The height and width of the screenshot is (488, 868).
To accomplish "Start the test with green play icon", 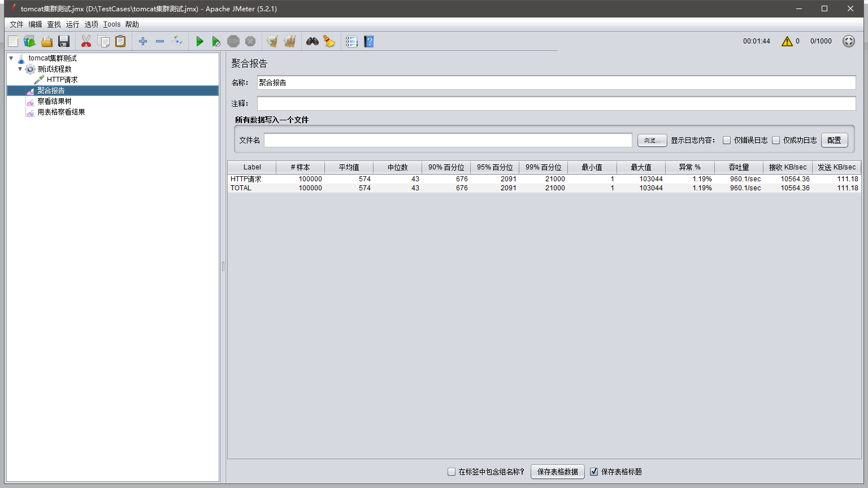I will (x=199, y=41).
